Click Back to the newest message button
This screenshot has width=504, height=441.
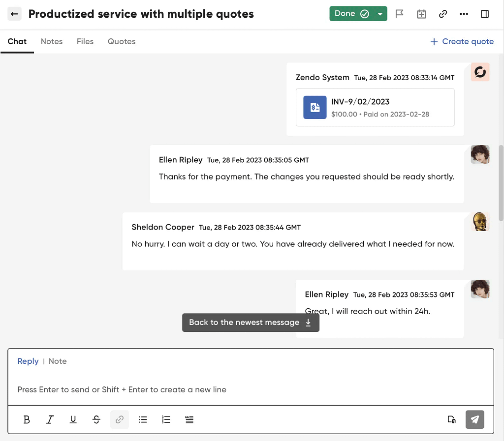(251, 323)
